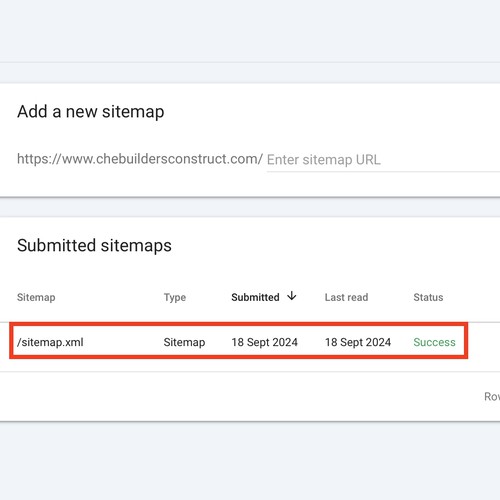Select the Sitemap type cell in the row
This screenshot has width=500, height=500.
point(184,342)
